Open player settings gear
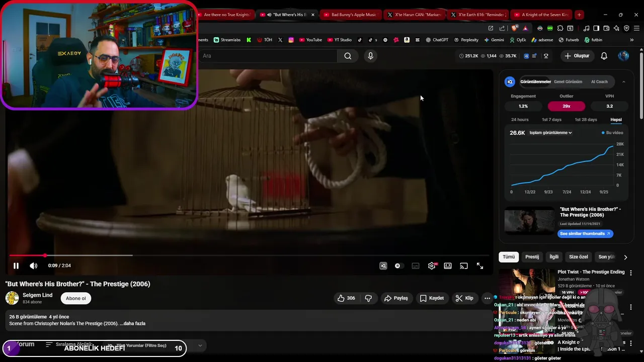The height and width of the screenshot is (362, 644). tap(432, 266)
